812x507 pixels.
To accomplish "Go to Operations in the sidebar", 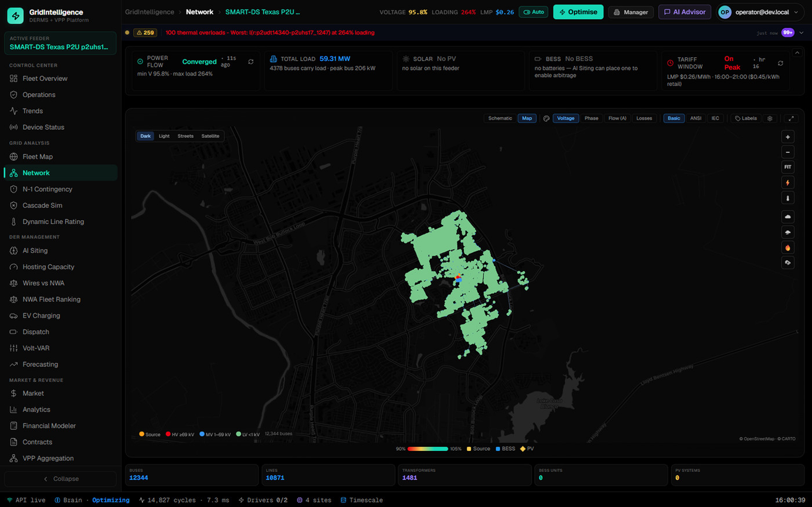I will click(61, 95).
